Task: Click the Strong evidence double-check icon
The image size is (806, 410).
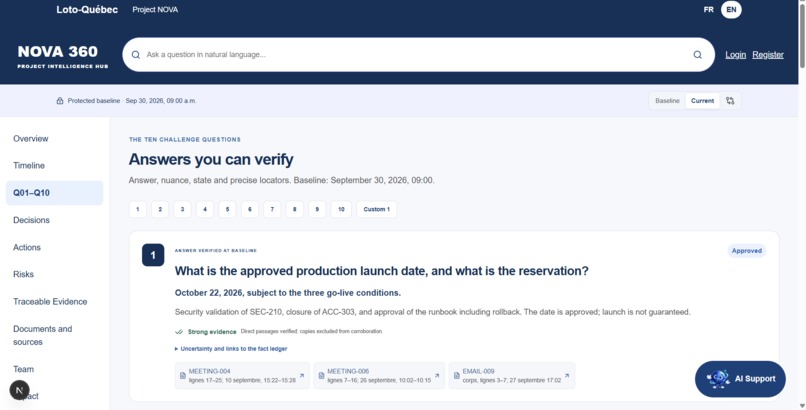Action: (x=179, y=332)
